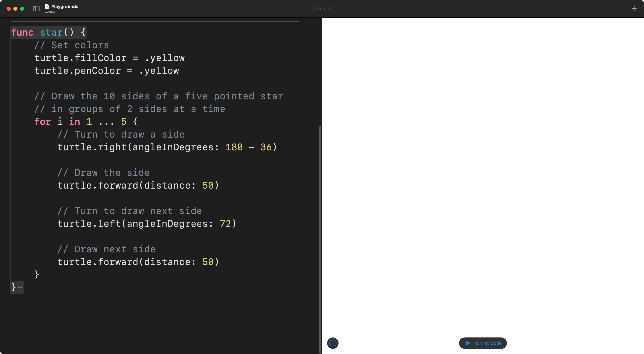Open the run speed gauge icon
644x354 pixels.
[333, 343]
